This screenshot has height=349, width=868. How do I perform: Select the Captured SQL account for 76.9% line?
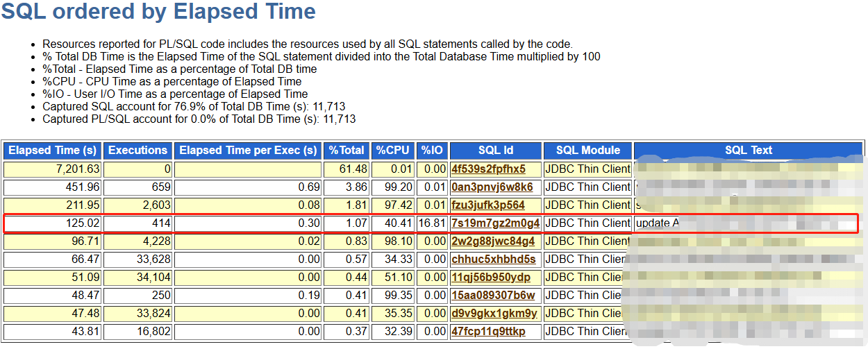[x=194, y=107]
